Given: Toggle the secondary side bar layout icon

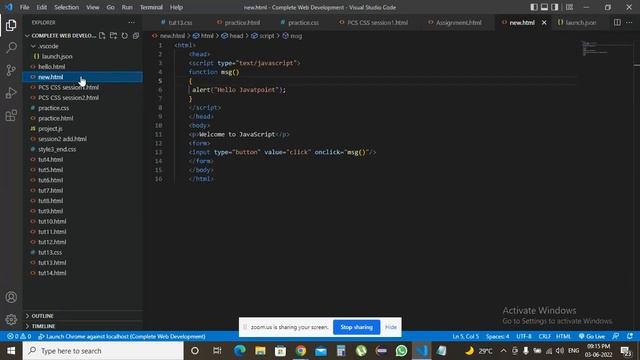Looking at the screenshot, I should pos(555,7).
